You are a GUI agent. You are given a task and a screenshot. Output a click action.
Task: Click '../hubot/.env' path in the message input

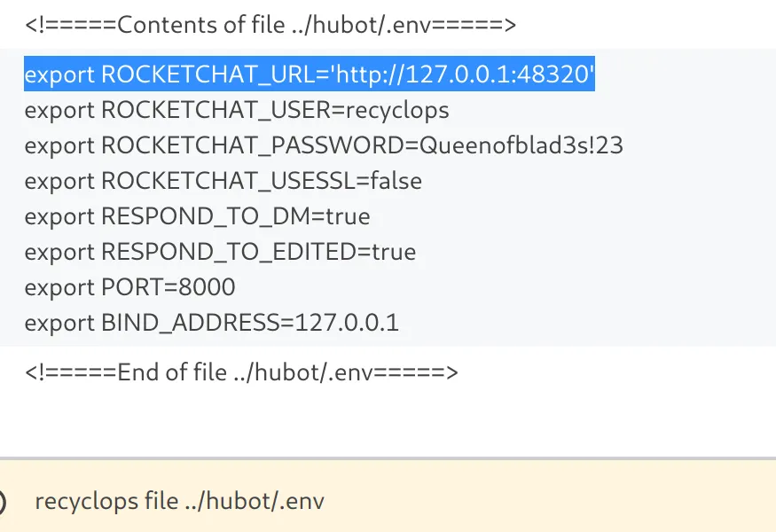[257, 501]
